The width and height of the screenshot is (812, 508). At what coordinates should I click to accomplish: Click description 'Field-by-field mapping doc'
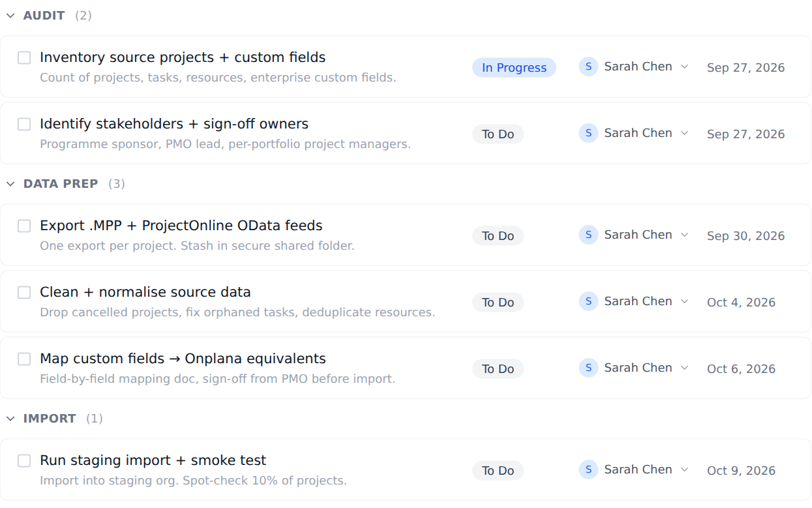pyautogui.click(x=217, y=379)
